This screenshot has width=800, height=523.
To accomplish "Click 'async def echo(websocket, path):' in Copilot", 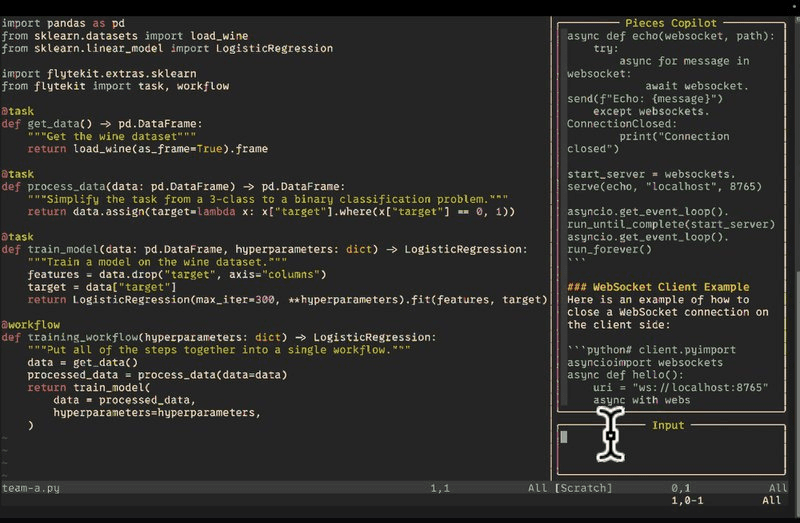I will (671, 36).
